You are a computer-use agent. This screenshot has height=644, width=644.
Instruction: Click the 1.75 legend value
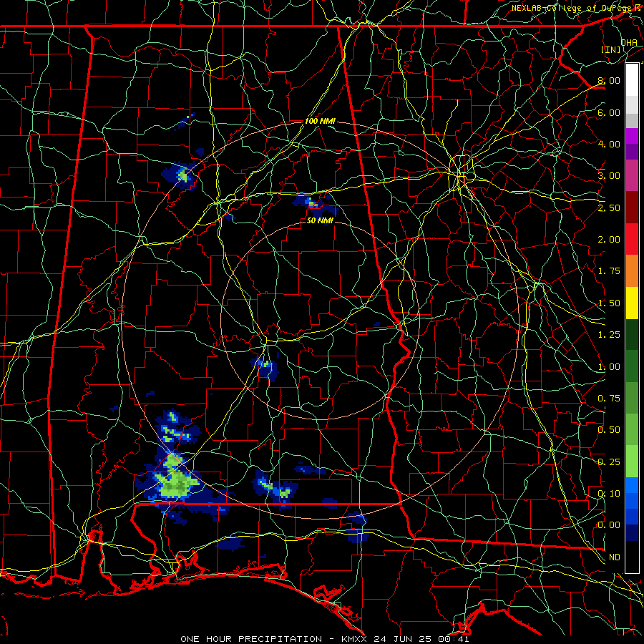609,271
